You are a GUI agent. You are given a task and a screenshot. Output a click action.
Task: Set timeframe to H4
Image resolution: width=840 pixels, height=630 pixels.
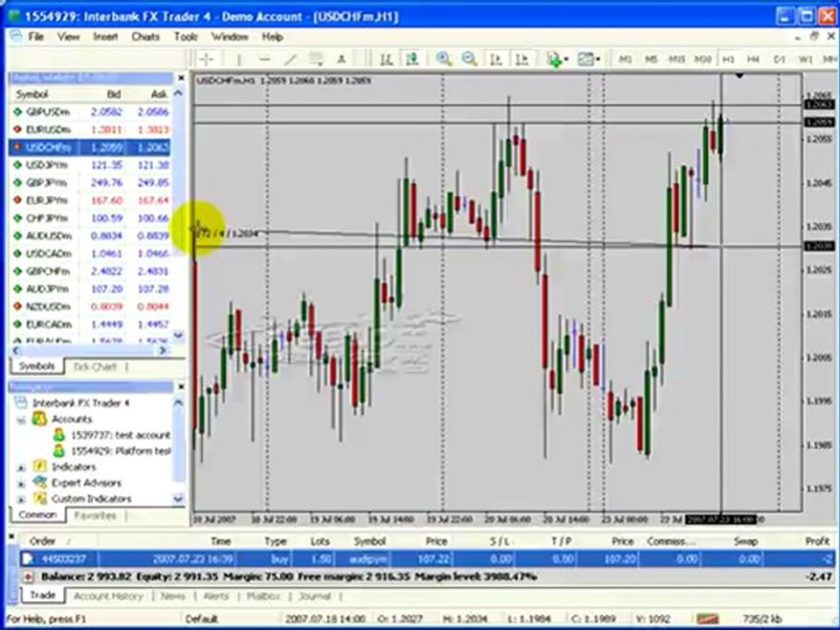(x=753, y=59)
